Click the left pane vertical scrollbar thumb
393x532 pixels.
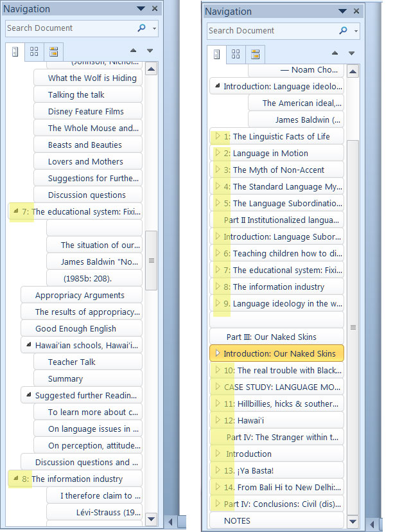152,260
